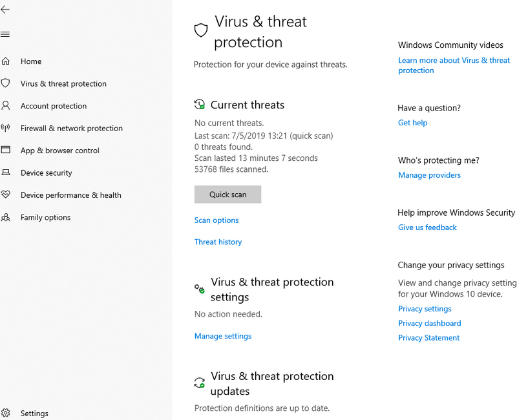517x420 pixels.
Task: Click the protection updates refresh icon
Action: click(x=200, y=383)
